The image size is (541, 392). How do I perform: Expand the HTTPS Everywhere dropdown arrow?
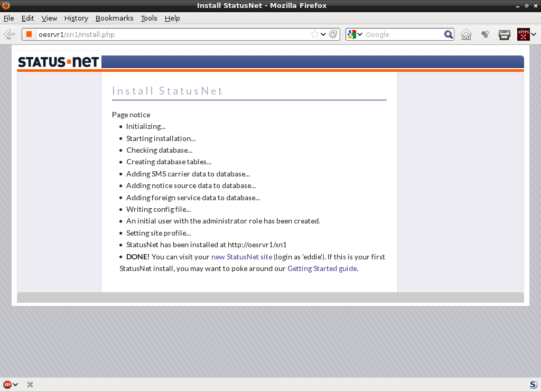pyautogui.click(x=534, y=34)
